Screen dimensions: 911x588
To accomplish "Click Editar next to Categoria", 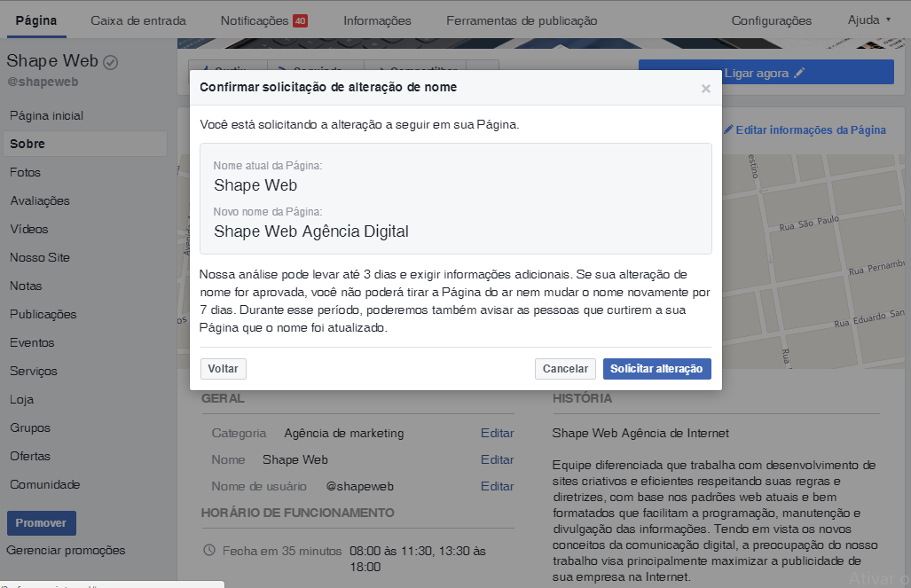I will click(497, 433).
